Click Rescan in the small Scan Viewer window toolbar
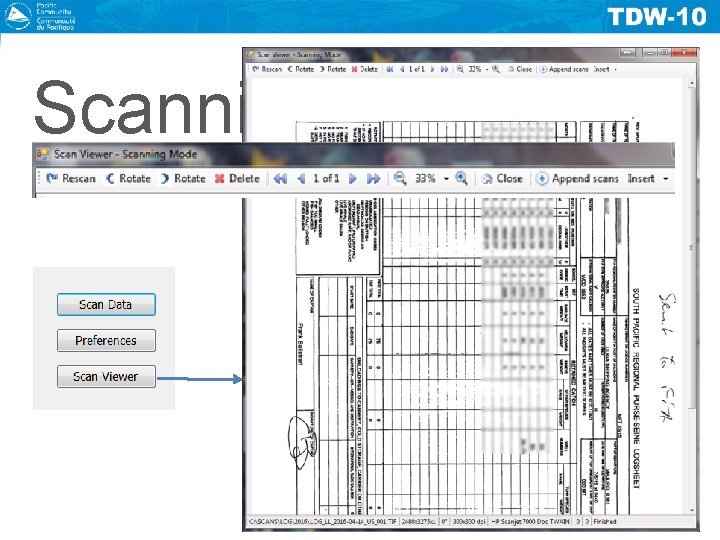Image resolution: width=720 pixels, height=540 pixels. click(267, 69)
